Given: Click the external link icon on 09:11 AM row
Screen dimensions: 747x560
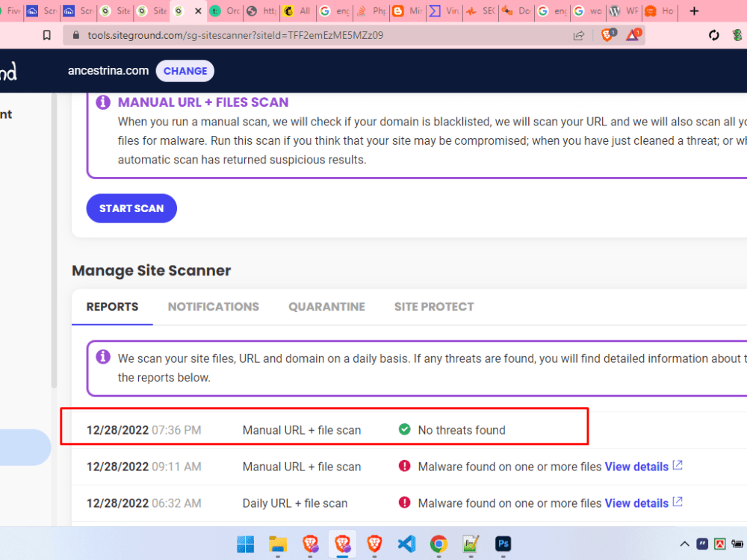Looking at the screenshot, I should coord(678,465).
